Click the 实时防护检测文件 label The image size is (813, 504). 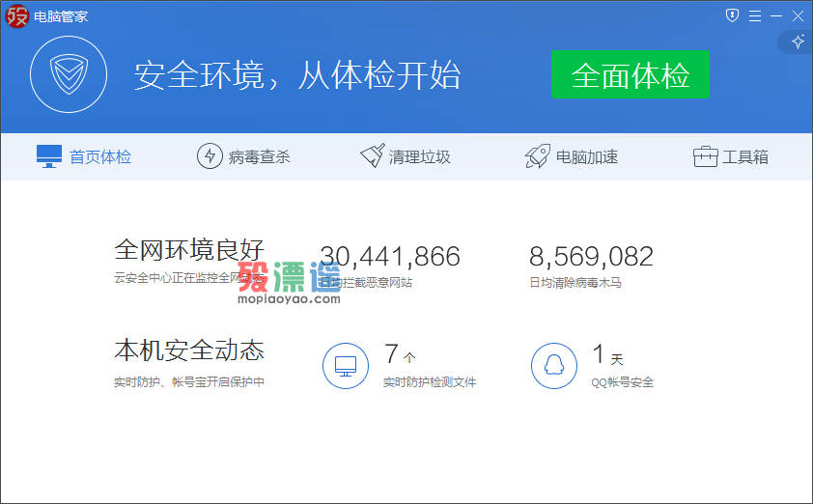[430, 382]
